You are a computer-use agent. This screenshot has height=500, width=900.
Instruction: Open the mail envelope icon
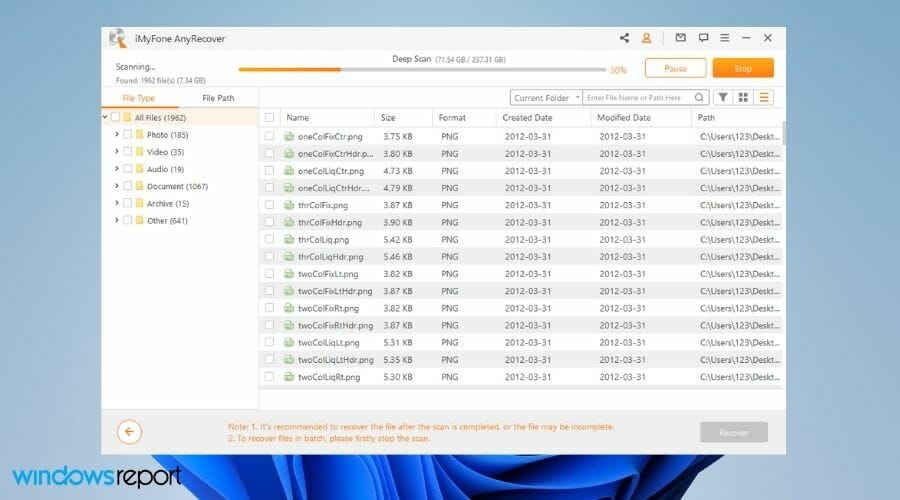681,38
